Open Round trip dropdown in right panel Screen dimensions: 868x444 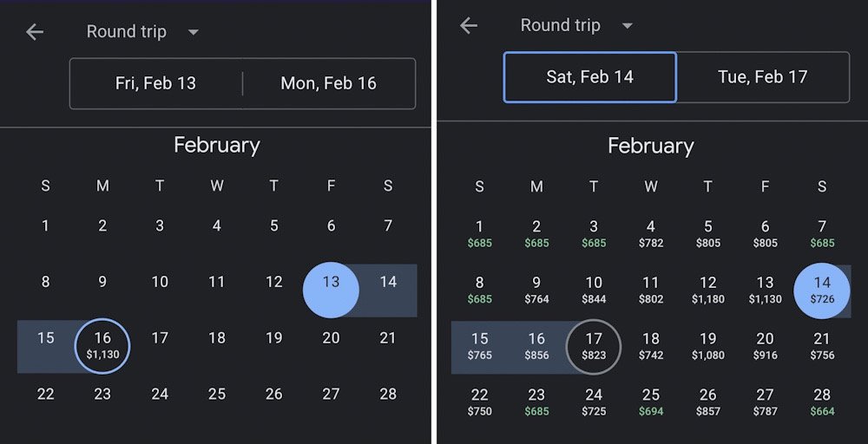[577, 26]
